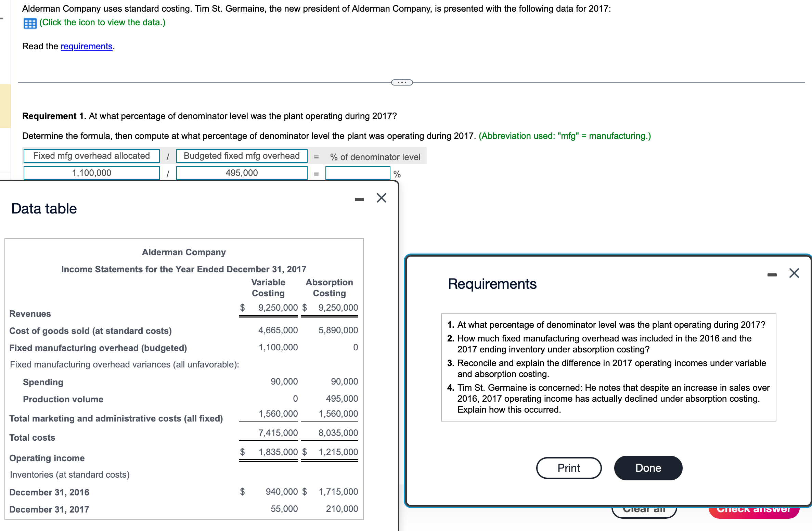This screenshot has width=812, height=531.
Task: Click the 495,000 denominator input field
Action: tap(242, 173)
